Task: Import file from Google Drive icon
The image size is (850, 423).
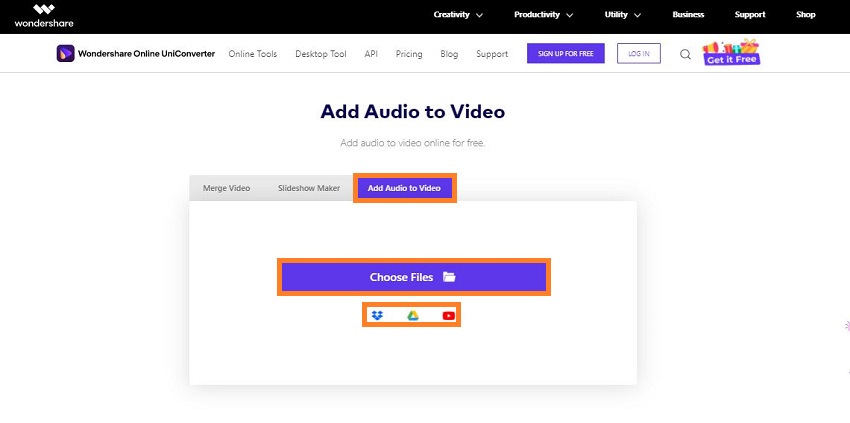Action: click(x=413, y=315)
